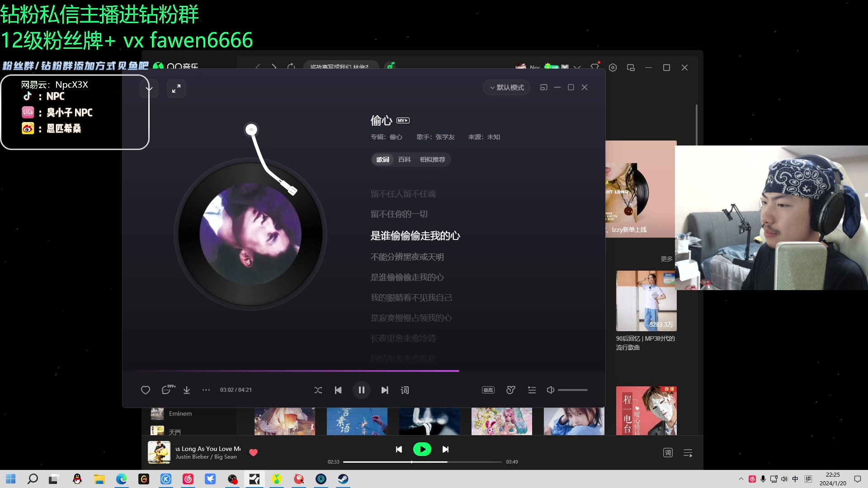Open Microsoft Edge from taskbar

click(x=122, y=479)
